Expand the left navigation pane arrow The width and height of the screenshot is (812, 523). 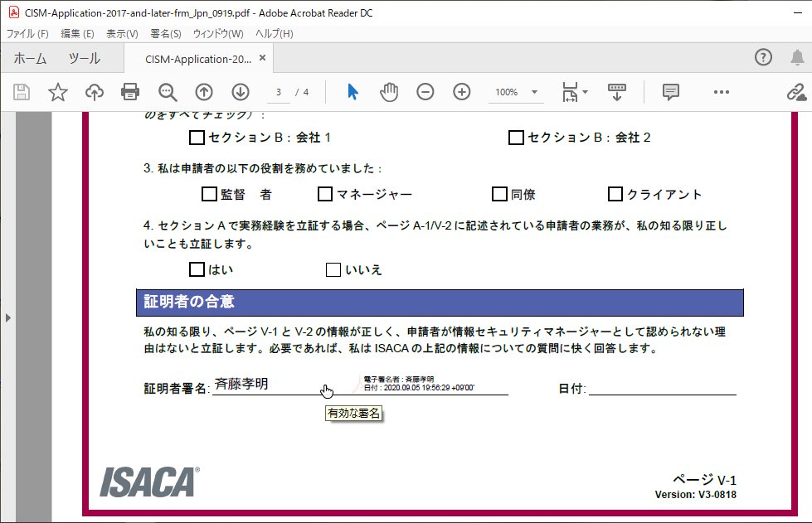coord(7,317)
